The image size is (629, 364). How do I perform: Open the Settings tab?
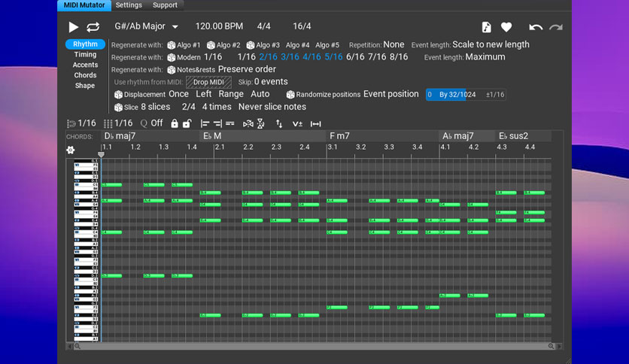pyautogui.click(x=129, y=5)
